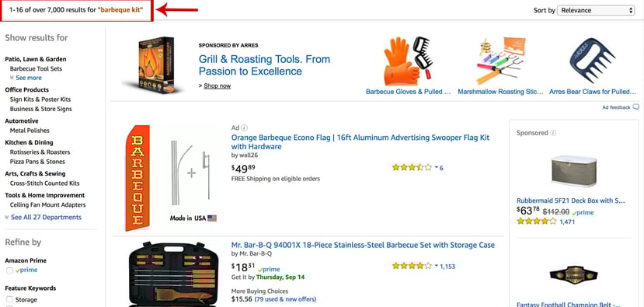Open the Arres Bear Claws product image

click(x=593, y=61)
